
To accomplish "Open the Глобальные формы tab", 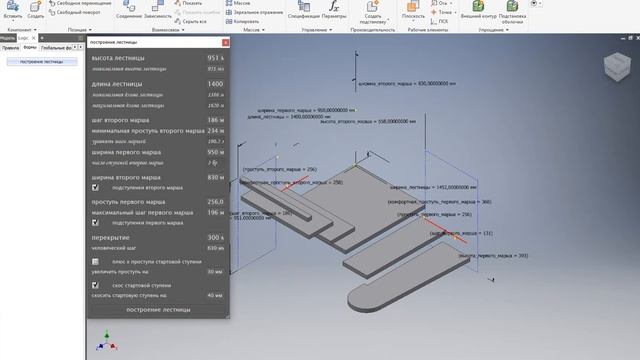I will 56,48.
